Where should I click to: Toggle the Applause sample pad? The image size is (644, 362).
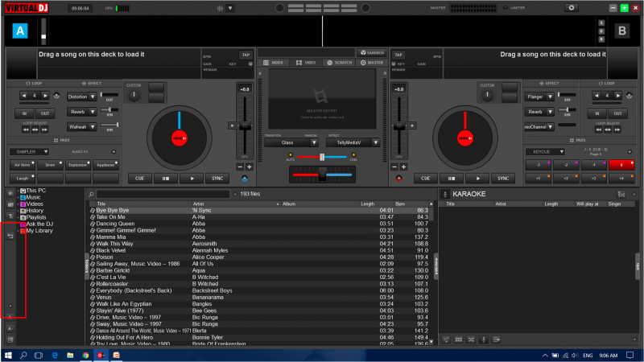(105, 165)
